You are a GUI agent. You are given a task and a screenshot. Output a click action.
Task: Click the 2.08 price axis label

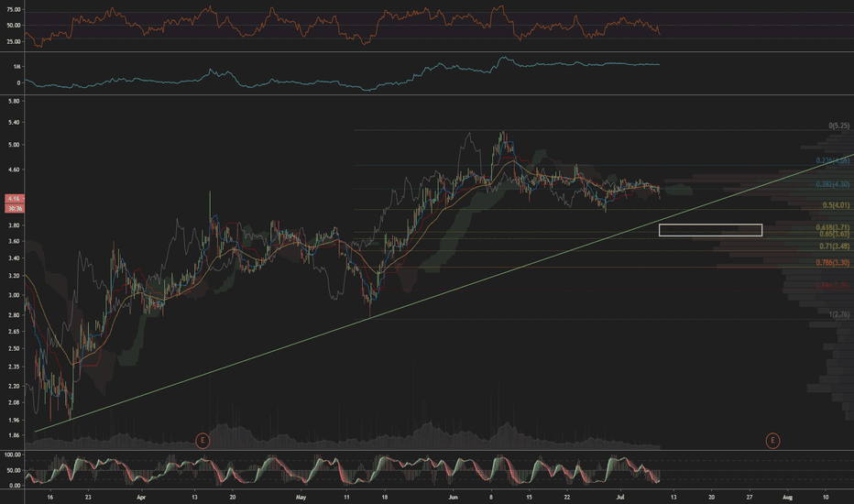click(x=14, y=402)
